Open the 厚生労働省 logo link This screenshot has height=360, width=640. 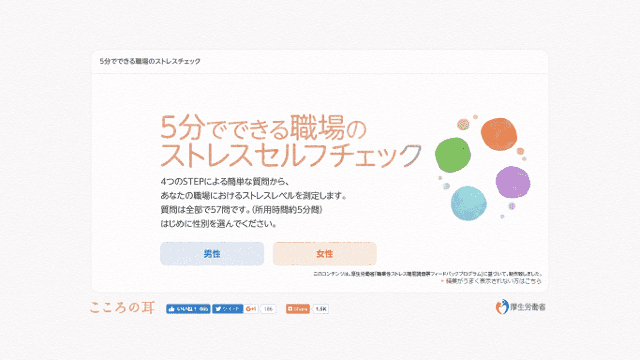(x=520, y=307)
